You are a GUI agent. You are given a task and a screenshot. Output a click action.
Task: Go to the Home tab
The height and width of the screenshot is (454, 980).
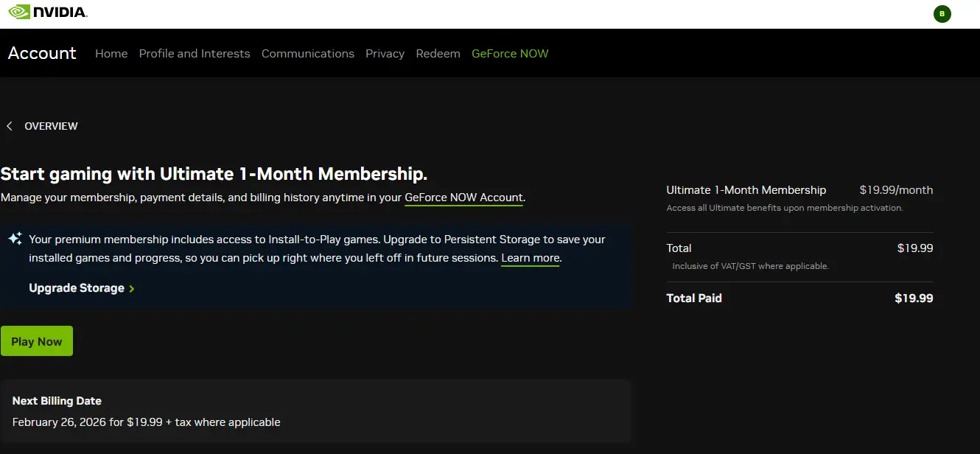pos(111,53)
